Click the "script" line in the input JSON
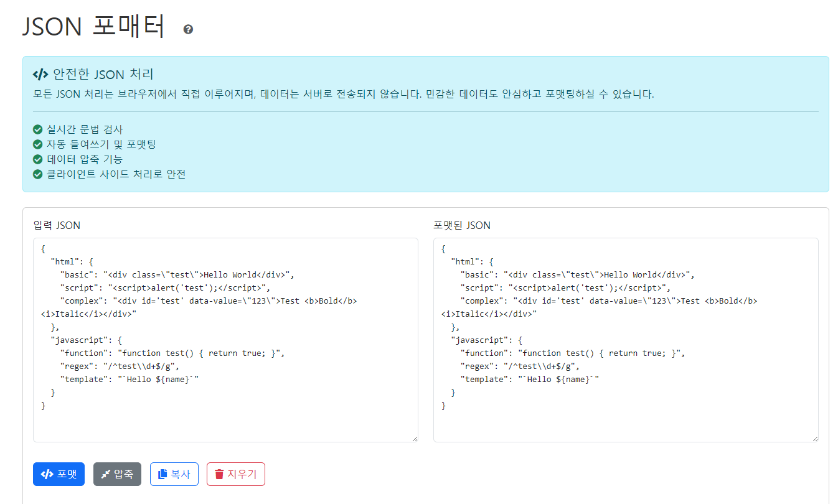838x504 pixels. (x=166, y=287)
